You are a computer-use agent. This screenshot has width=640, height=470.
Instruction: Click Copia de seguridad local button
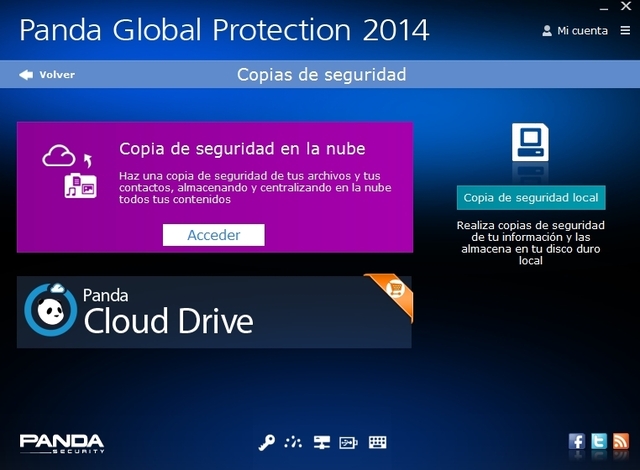(x=531, y=198)
